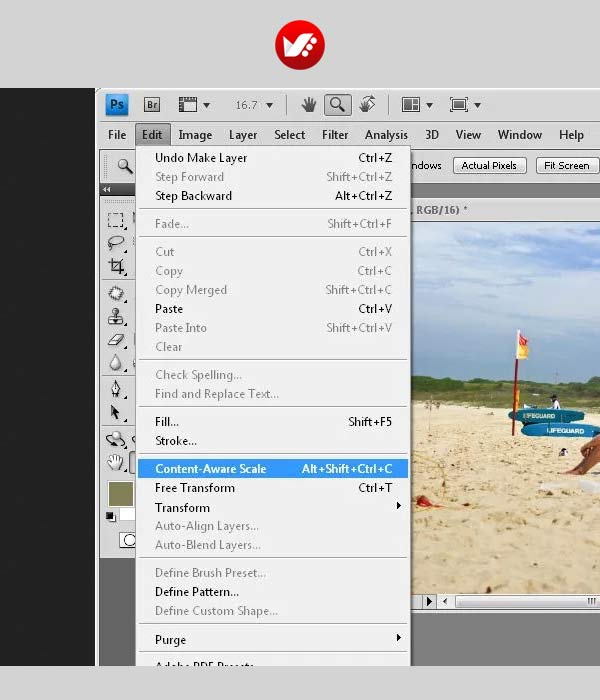Choose Fill... menu entry
Viewport: 600px width, 700px height.
(x=273, y=422)
